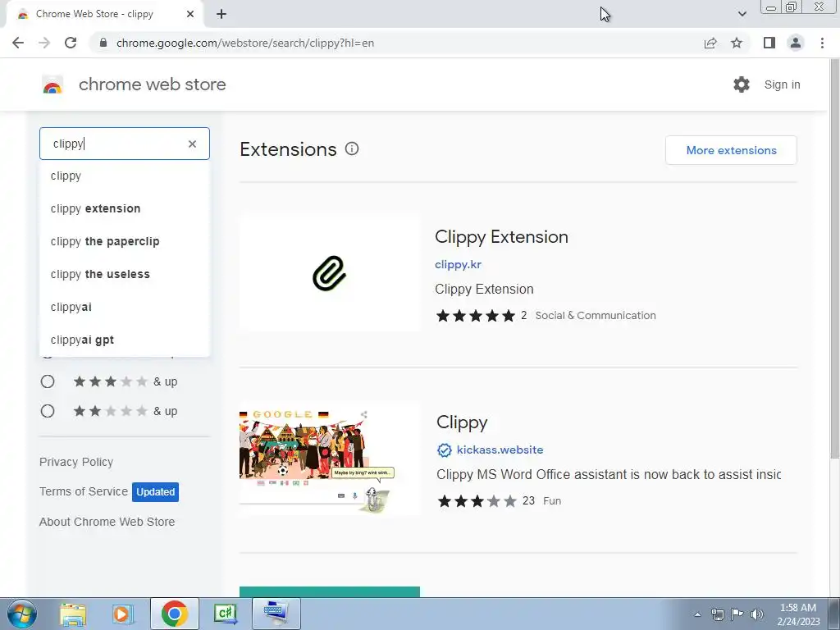Open Windows Media Player taskbar icon

(121, 614)
